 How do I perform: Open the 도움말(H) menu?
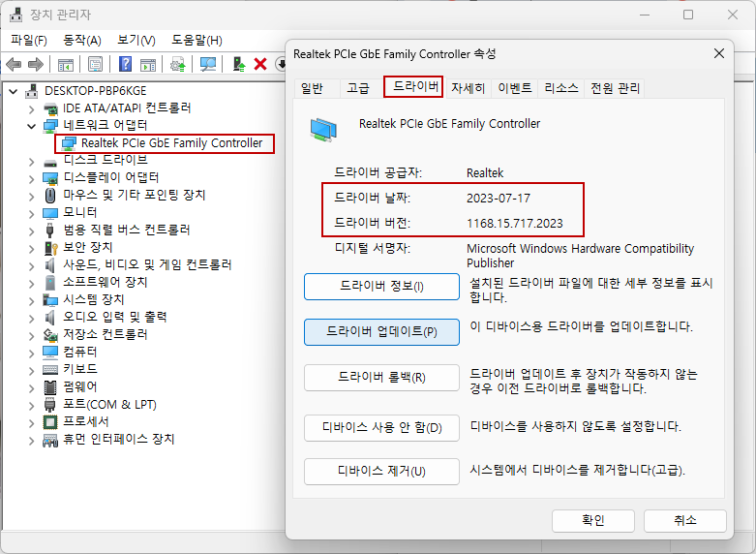tap(197, 40)
